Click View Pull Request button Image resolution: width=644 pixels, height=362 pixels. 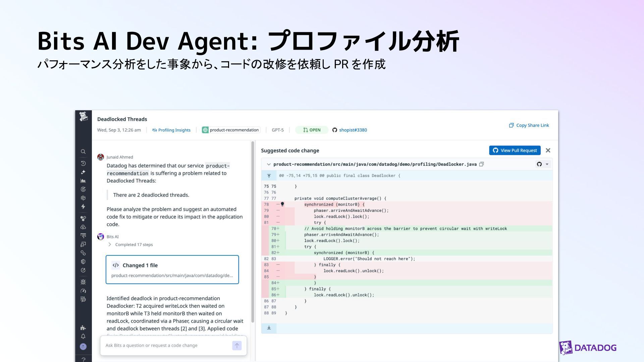coord(515,150)
